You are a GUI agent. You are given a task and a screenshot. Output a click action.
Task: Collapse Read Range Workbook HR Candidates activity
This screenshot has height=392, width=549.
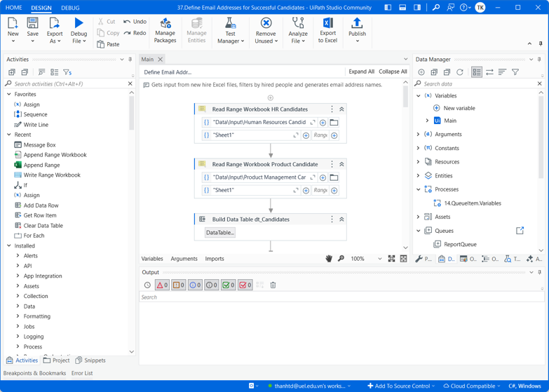(x=341, y=109)
